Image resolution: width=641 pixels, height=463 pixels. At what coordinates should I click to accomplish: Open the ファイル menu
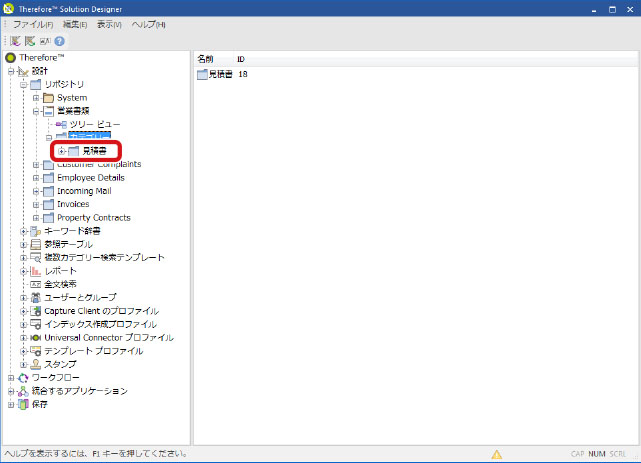[32, 24]
